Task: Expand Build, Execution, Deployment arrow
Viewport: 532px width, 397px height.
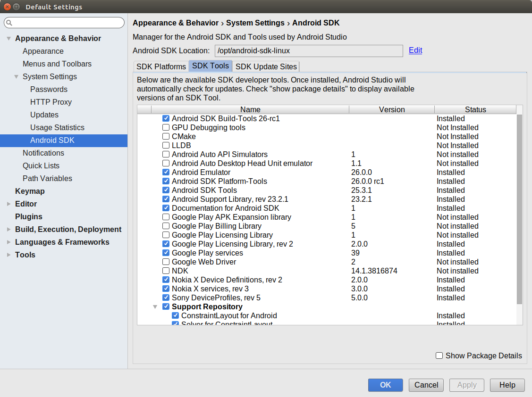Action: (8, 230)
